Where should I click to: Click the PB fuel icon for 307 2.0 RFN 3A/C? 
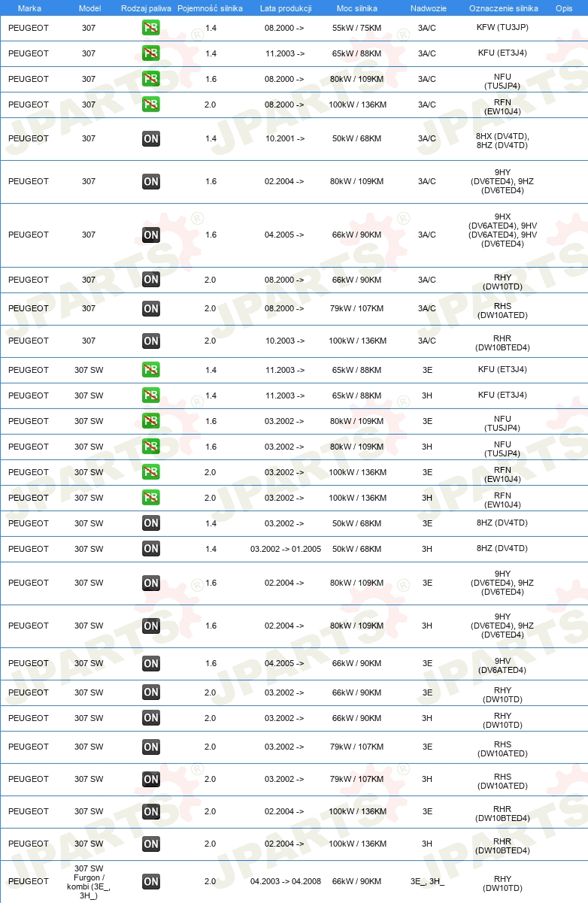[151, 105]
